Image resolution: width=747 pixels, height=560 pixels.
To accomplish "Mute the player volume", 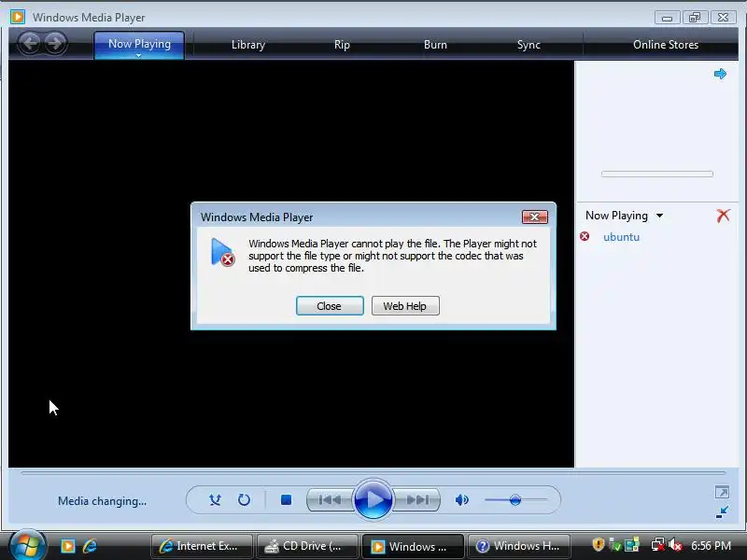I will 461,499.
